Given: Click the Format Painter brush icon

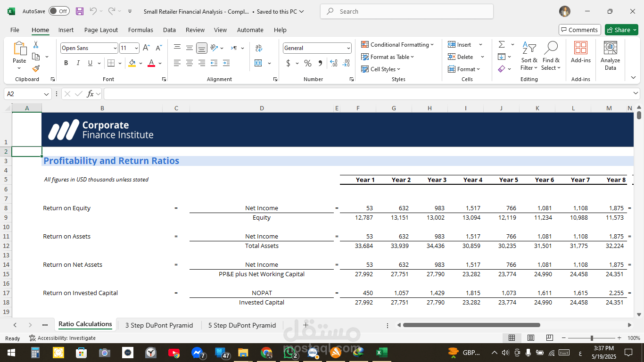Looking at the screenshot, I should pos(36,69).
